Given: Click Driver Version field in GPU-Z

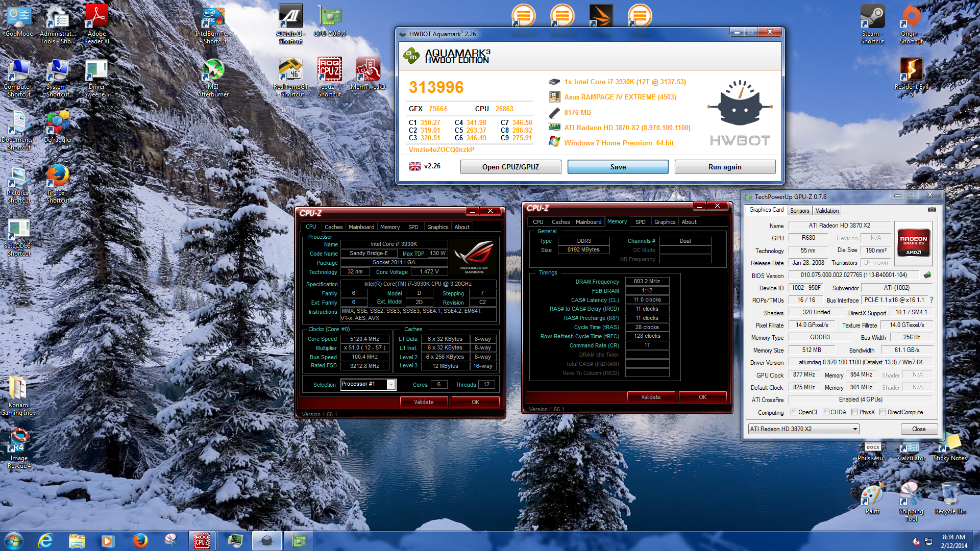Looking at the screenshot, I should coord(861,362).
